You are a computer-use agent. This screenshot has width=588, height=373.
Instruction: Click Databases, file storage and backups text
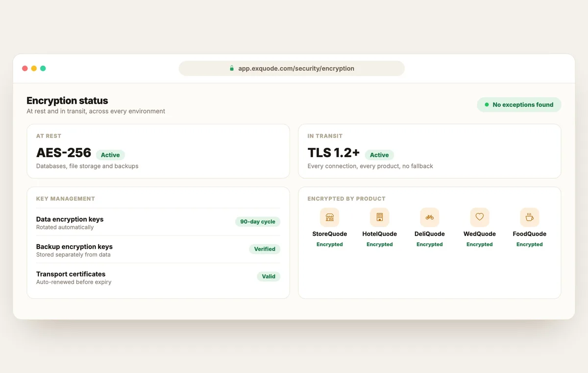pyautogui.click(x=87, y=166)
